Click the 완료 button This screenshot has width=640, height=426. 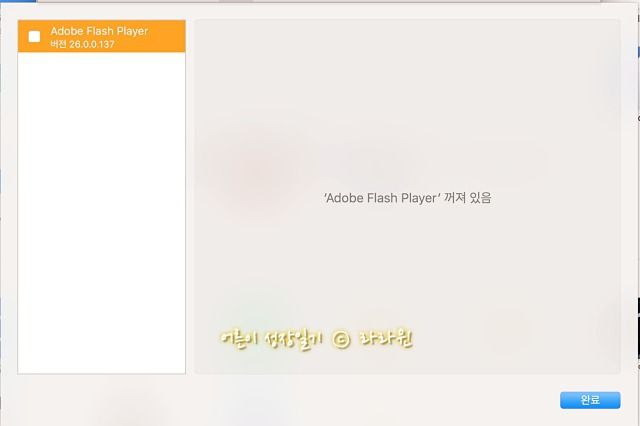pos(590,400)
